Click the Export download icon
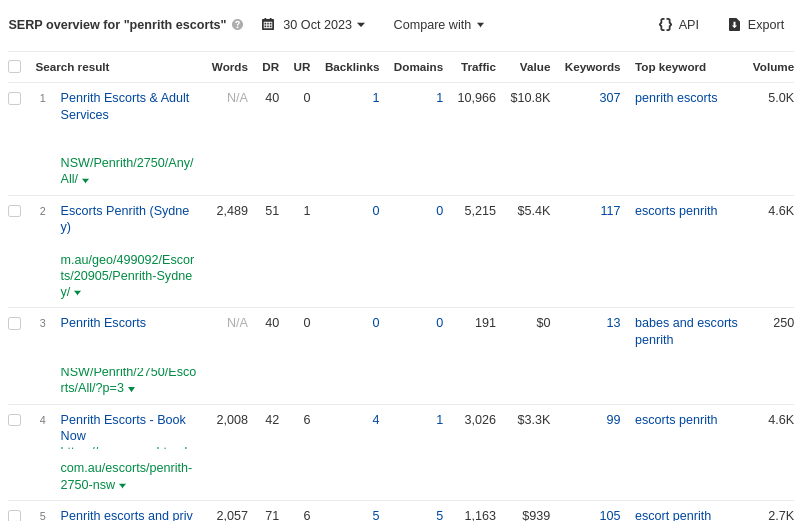This screenshot has height=521, width=809. (x=734, y=25)
